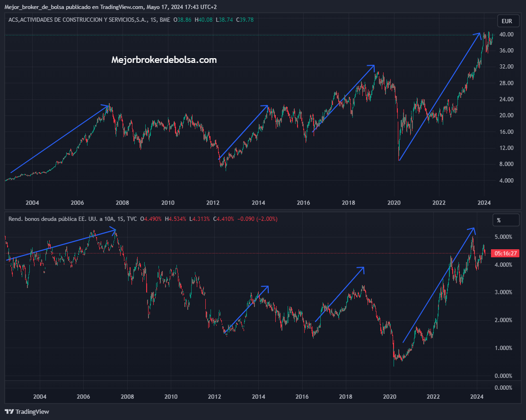526x420 pixels.
Task: Click the 40.00 price axis label
Action: 507,34
